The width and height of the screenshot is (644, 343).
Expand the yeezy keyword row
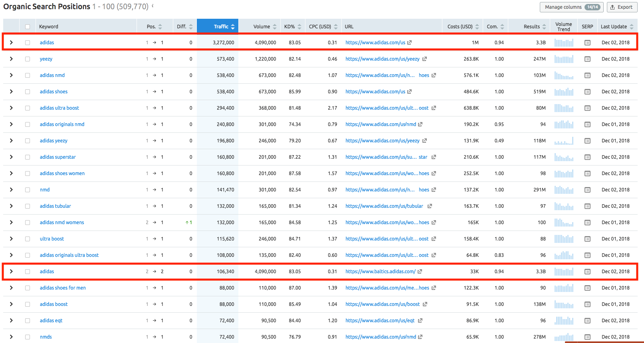click(x=11, y=59)
